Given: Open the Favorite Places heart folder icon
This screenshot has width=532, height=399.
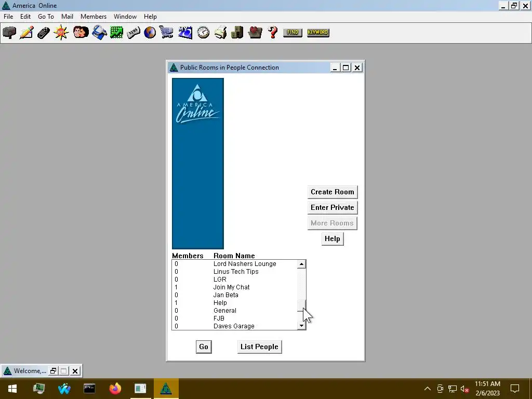Looking at the screenshot, I should (255, 33).
